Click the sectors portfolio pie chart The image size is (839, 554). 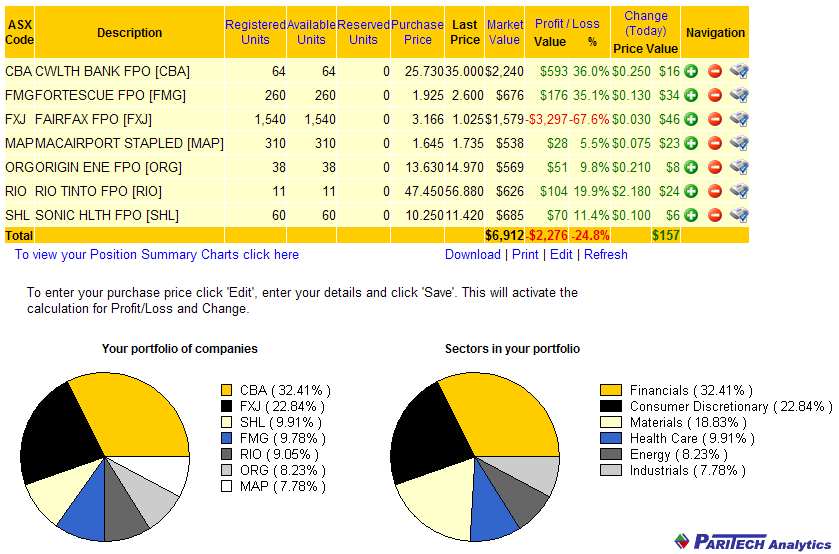[475, 457]
